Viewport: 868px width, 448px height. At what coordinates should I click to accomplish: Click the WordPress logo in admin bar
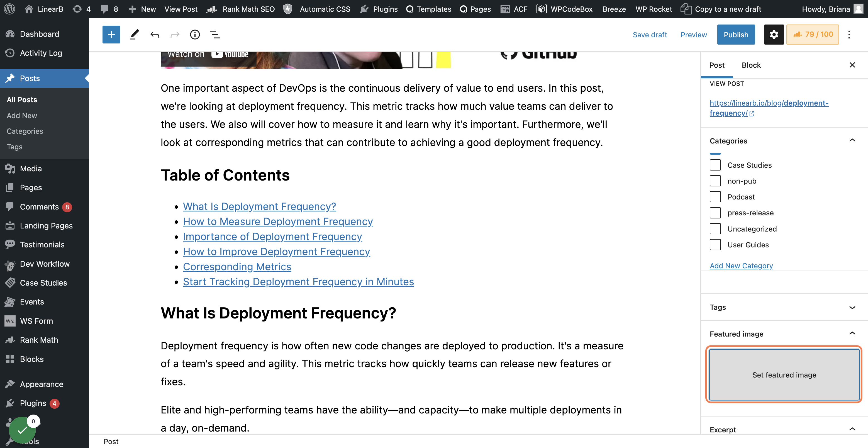pyautogui.click(x=10, y=9)
